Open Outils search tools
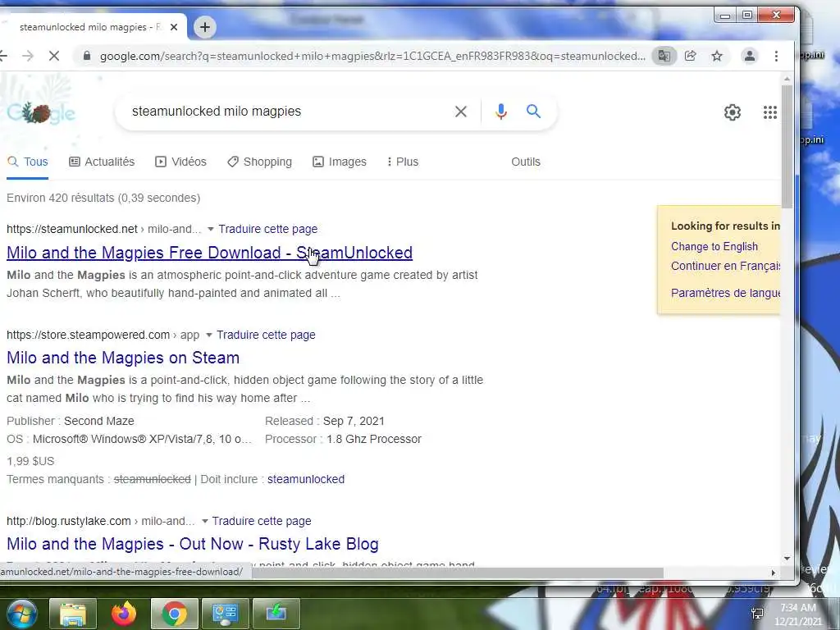 pyautogui.click(x=526, y=162)
